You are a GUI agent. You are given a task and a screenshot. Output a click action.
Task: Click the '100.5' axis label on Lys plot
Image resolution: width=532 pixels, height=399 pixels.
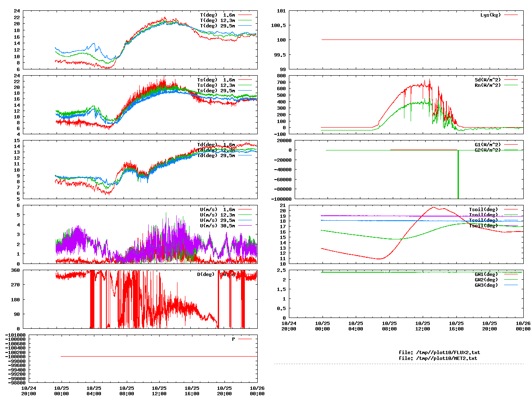[x=278, y=25]
